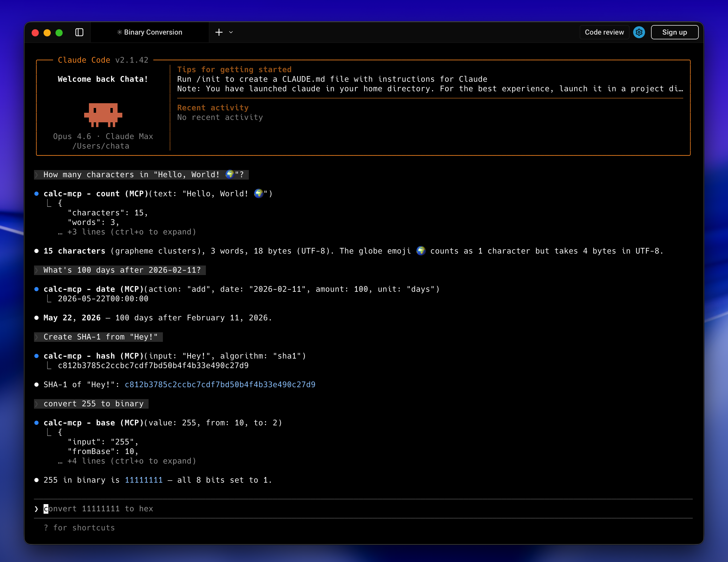Screen dimensions: 728x562
Task: Open a new tab with plus icon
Action: click(x=219, y=32)
